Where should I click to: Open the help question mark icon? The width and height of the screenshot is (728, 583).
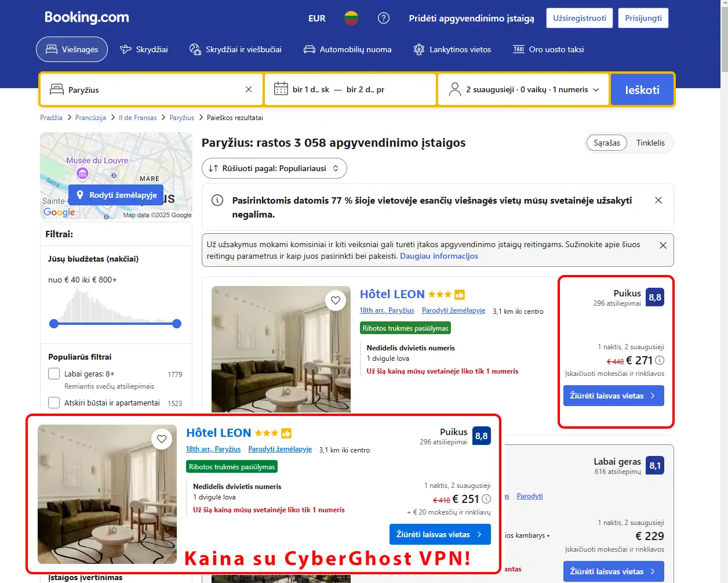384,18
